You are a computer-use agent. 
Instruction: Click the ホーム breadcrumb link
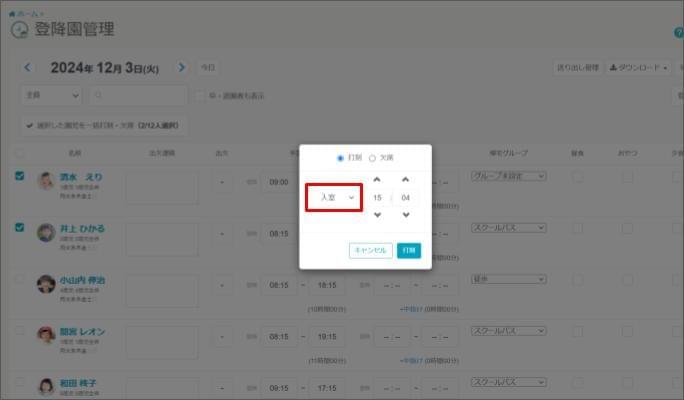[23, 13]
